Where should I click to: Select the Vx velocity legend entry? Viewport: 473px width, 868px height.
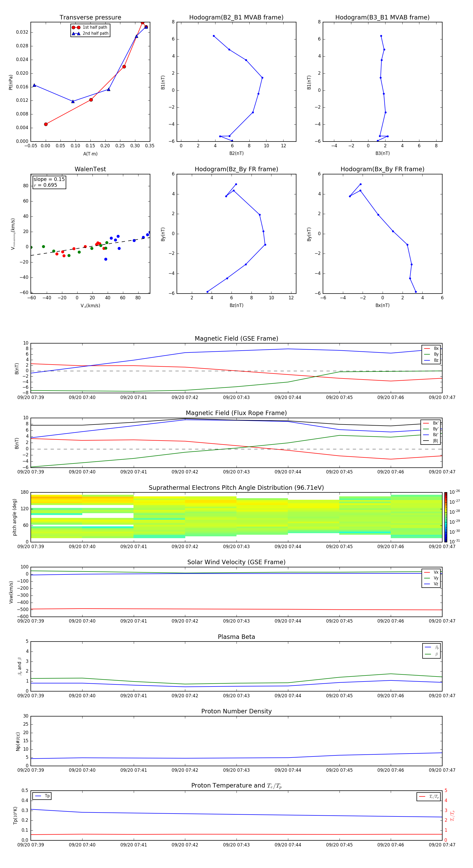[431, 572]
